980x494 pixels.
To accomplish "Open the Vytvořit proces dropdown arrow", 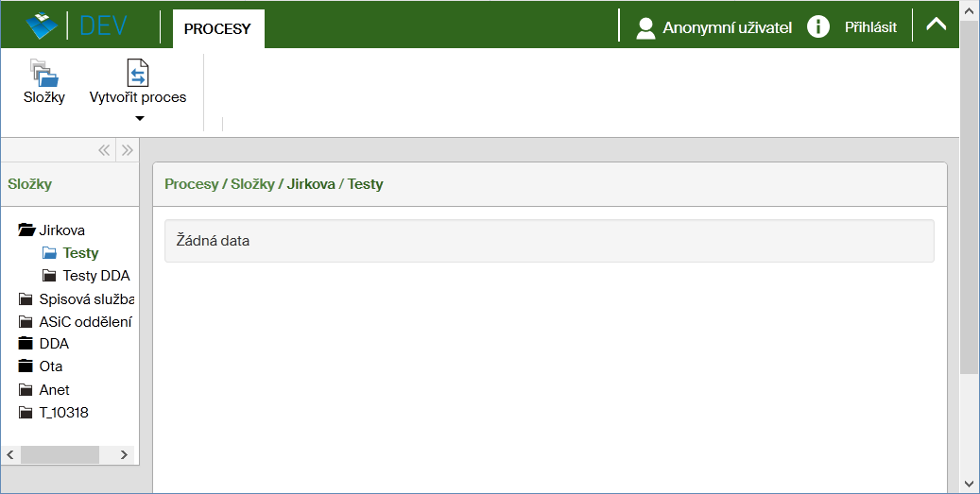I will click(139, 118).
